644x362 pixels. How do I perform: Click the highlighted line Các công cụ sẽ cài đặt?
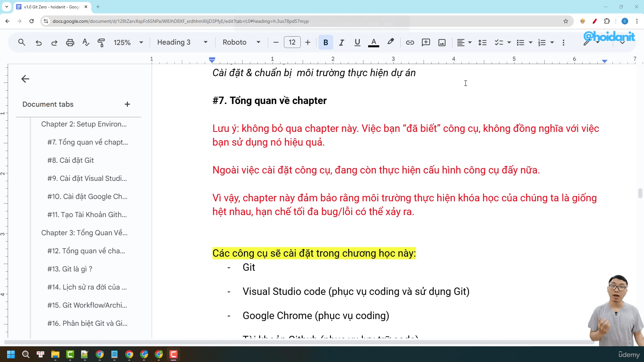click(314, 253)
